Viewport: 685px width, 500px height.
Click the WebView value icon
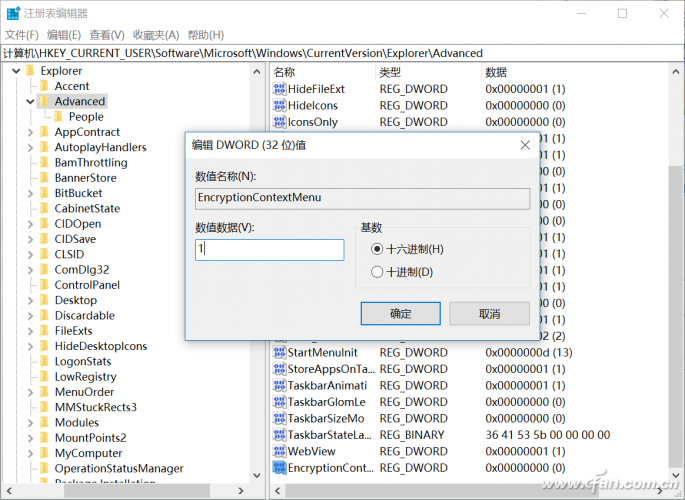[279, 452]
